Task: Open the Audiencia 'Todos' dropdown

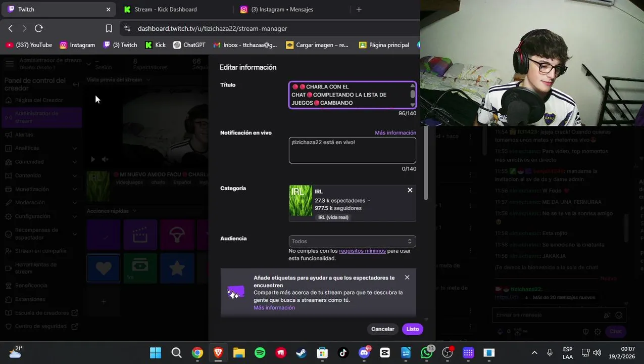Action: tap(352, 241)
